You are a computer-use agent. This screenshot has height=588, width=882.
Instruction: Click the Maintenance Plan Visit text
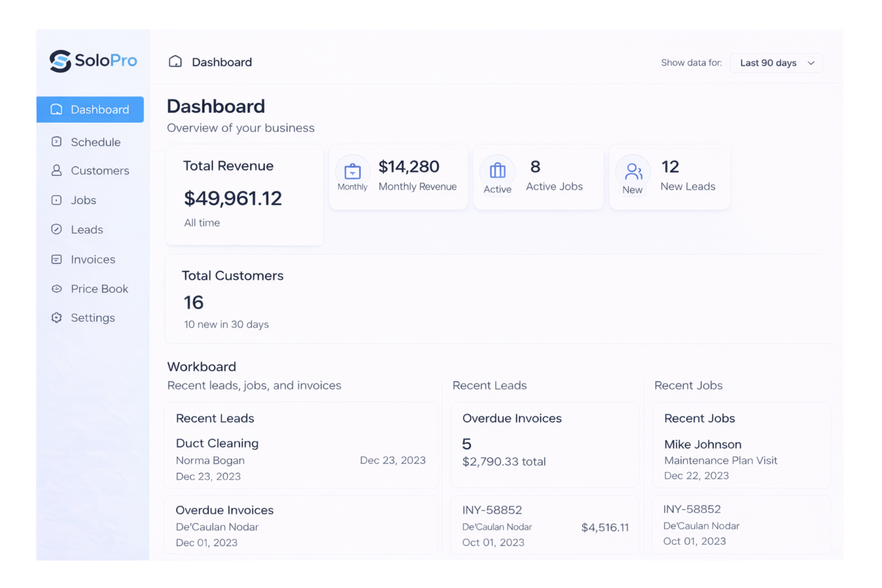[721, 460]
